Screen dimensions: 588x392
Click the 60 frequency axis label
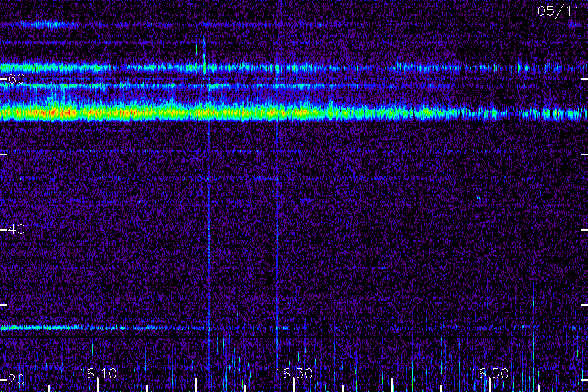tap(16, 79)
